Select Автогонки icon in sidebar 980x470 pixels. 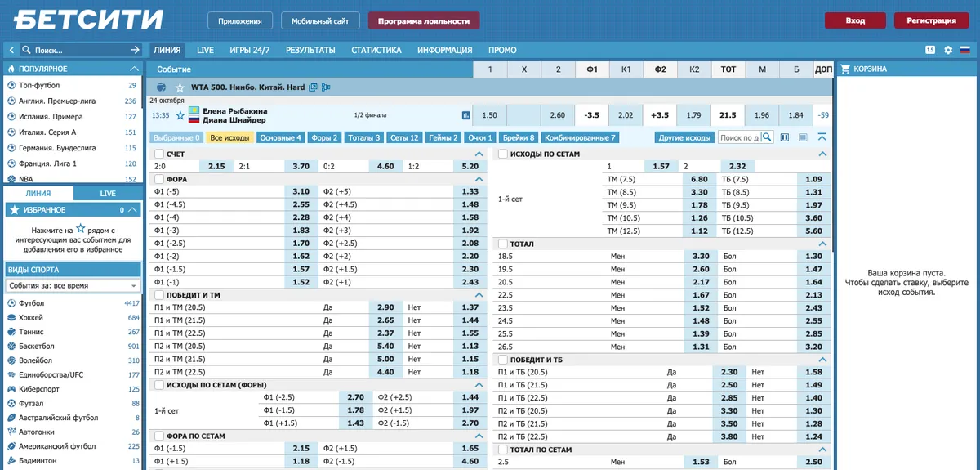tap(11, 432)
